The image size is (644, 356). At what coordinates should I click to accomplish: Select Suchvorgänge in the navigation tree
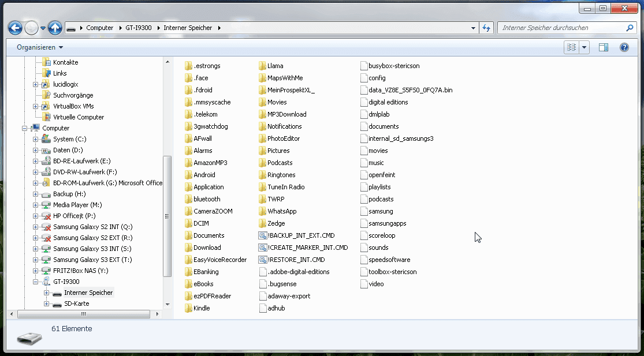pyautogui.click(x=73, y=95)
